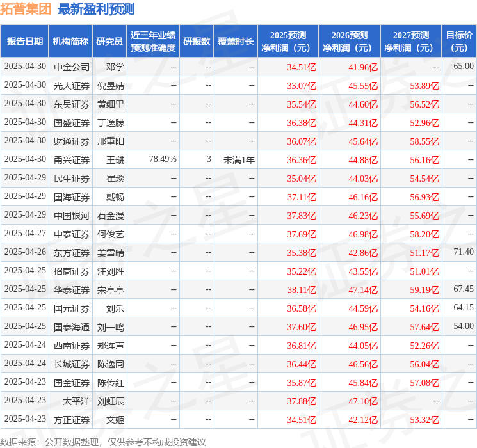The width and height of the screenshot is (477, 448).
Task: Click analyst name 王琎 in the 甬兴证券 row
Action: pyautogui.click(x=115, y=159)
